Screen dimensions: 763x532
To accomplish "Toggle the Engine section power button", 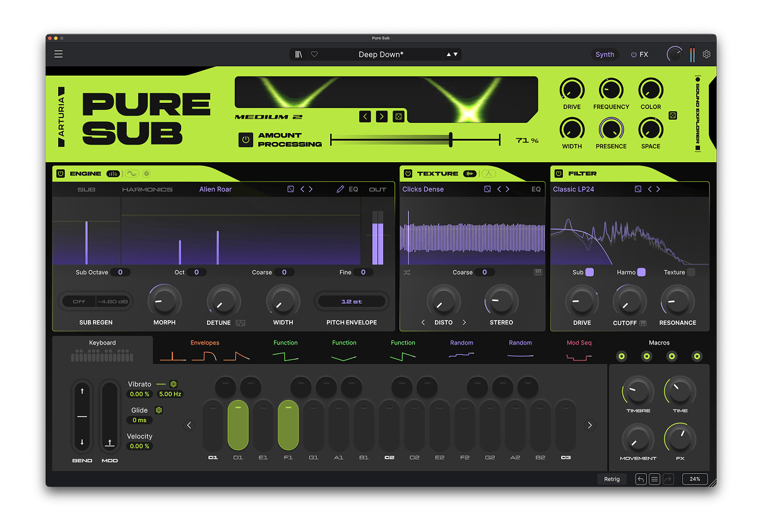I will pos(61,174).
